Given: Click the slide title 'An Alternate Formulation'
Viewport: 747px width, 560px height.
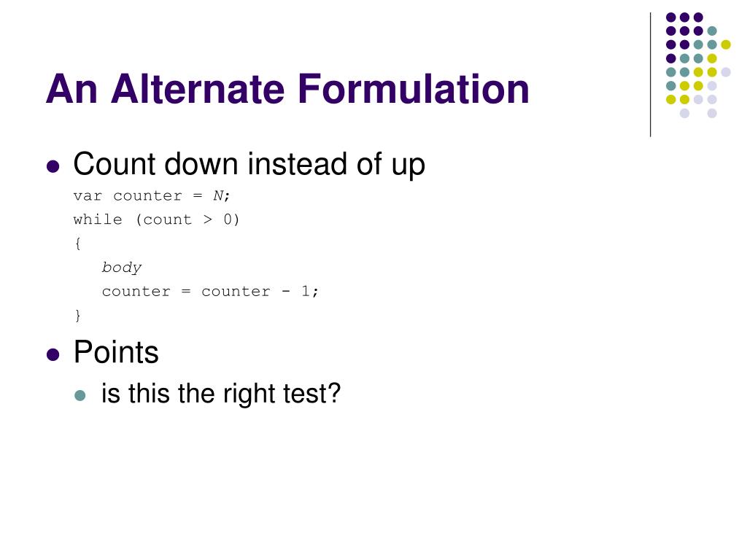Looking at the screenshot, I should click(x=287, y=89).
